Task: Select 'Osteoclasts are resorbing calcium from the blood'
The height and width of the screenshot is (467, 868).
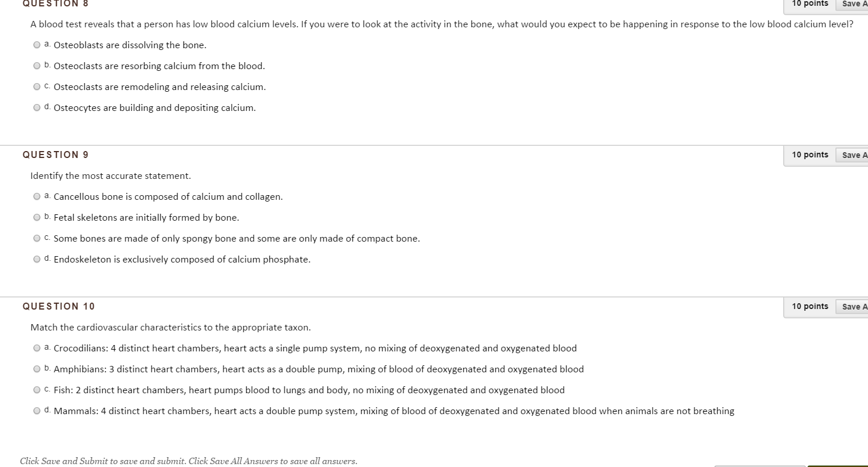Action: (x=37, y=65)
